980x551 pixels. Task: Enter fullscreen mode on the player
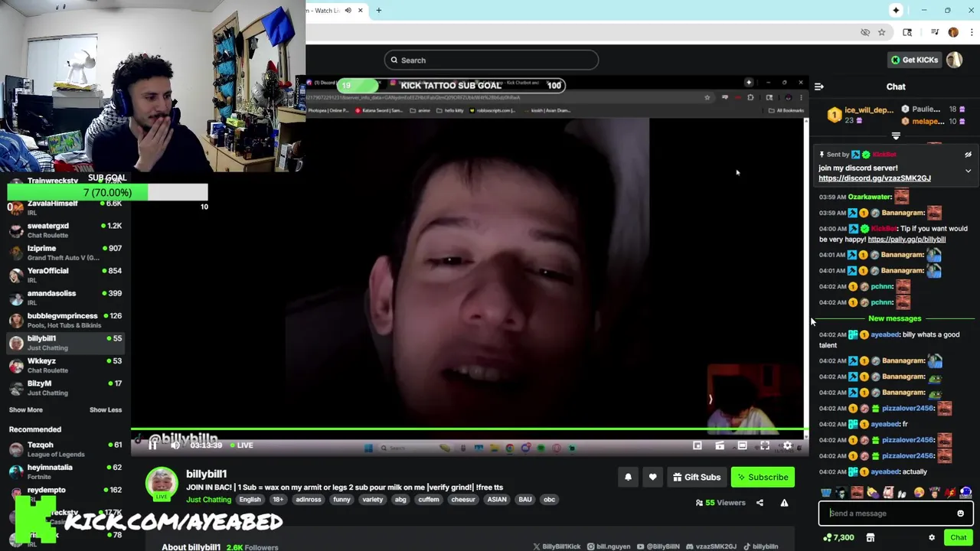click(764, 445)
